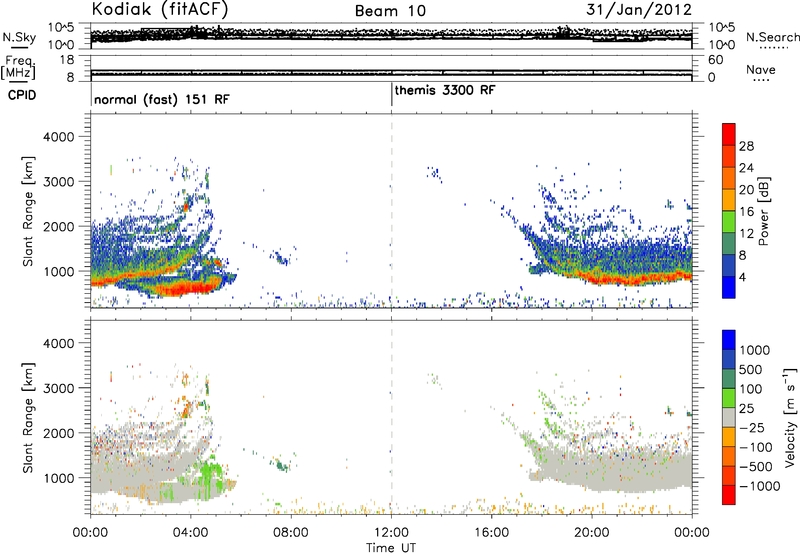
Task: Click 'Slant Range [km]' label of the Velocity panel
Action: [x=28, y=418]
